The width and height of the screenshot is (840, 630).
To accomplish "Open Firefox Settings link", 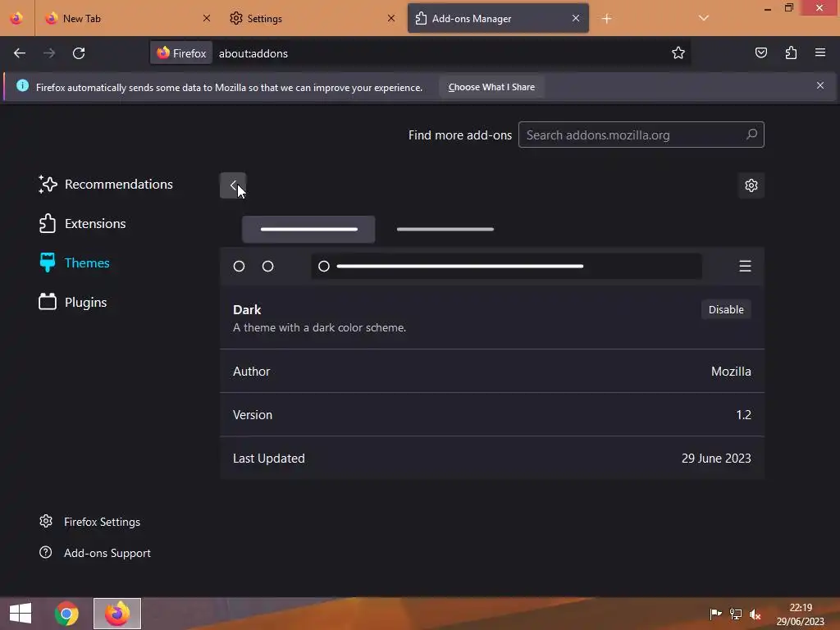I will click(90, 522).
